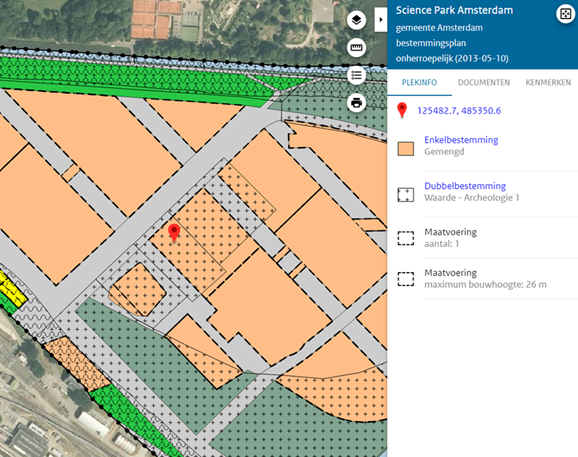Click the print map button

pyautogui.click(x=356, y=102)
